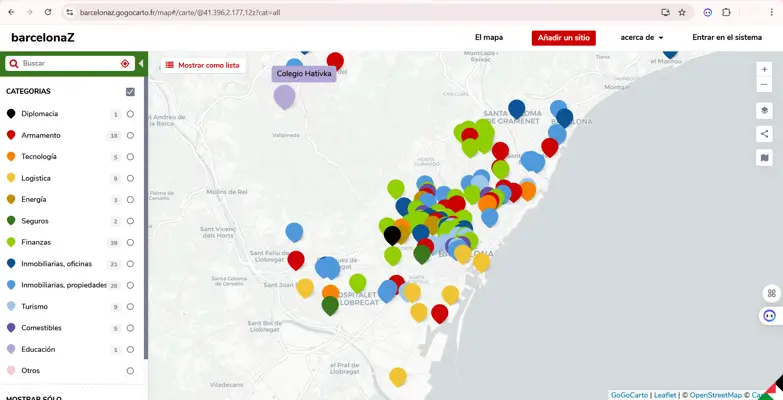Open the map layers selector
The image size is (783, 400).
[x=764, y=110]
